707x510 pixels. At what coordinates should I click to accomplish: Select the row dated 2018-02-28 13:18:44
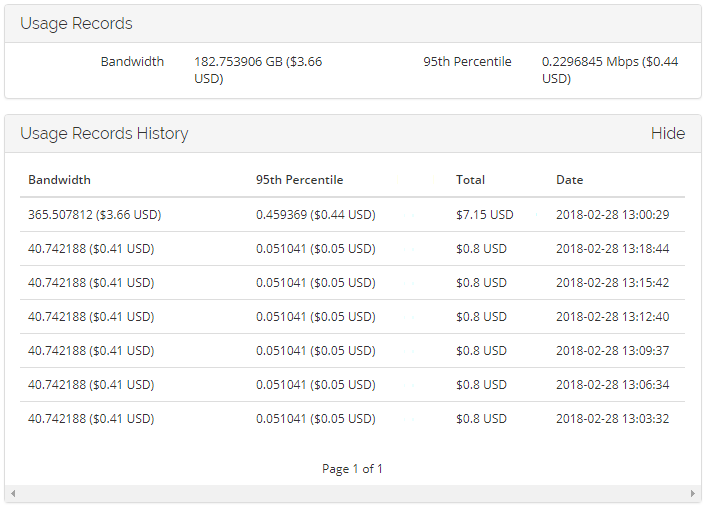tap(352, 248)
